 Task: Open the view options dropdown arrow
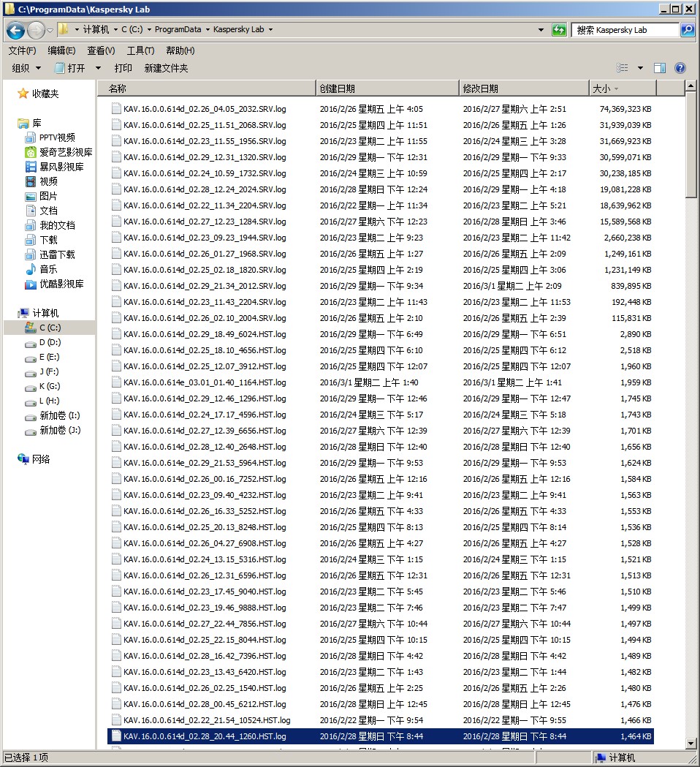click(x=640, y=68)
